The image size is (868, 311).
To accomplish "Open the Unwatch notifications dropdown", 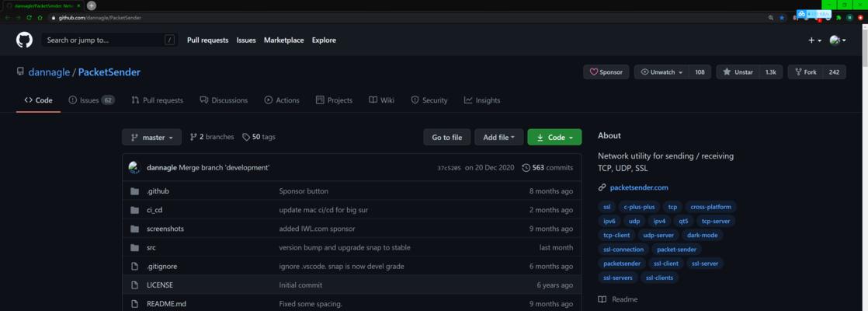I will click(x=661, y=72).
